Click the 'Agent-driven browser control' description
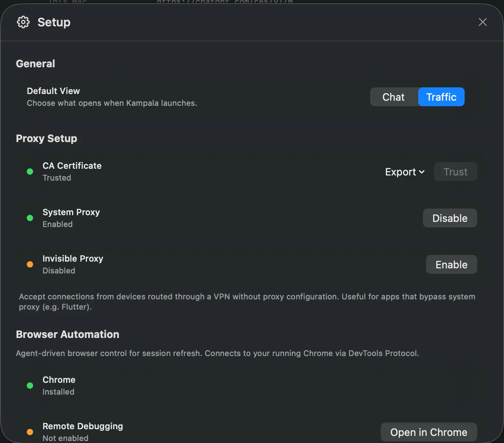504x443 pixels. [217, 353]
